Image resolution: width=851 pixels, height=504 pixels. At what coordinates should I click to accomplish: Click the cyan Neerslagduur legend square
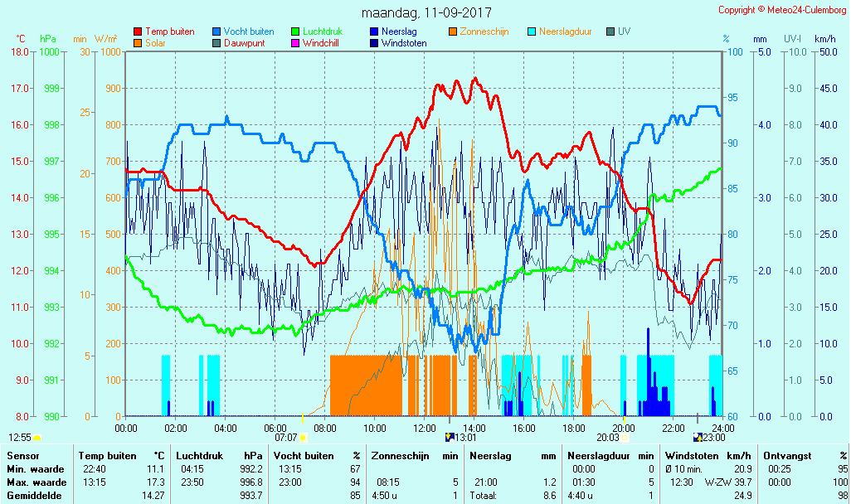[x=532, y=32]
